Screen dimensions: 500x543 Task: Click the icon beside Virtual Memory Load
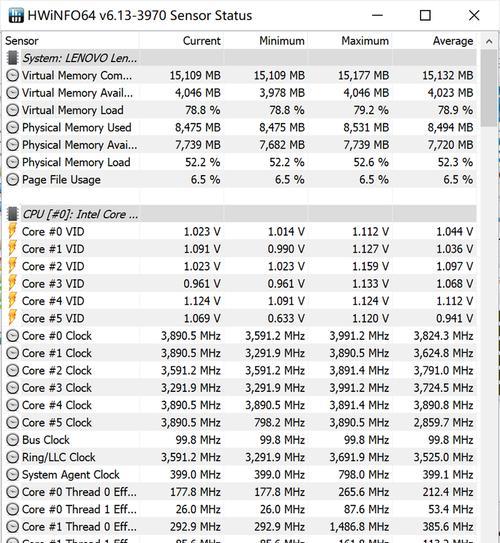[x=12, y=110]
